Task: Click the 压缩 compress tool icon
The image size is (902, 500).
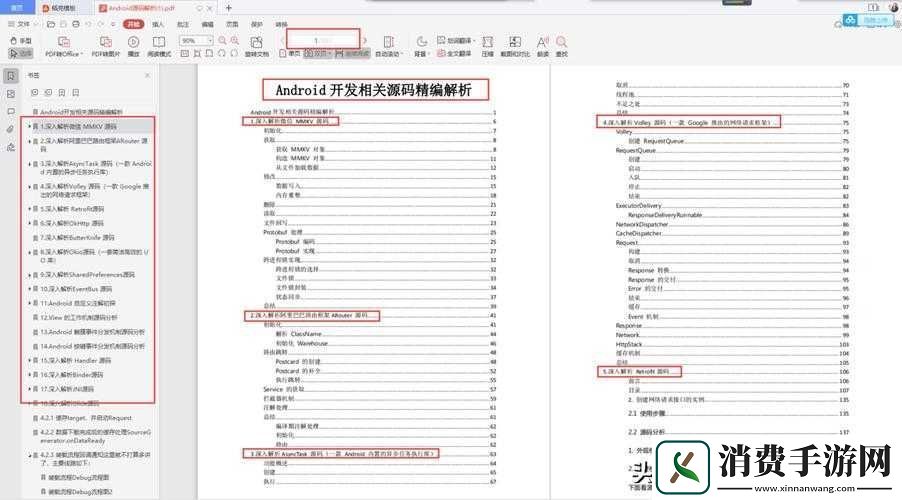Action: tap(488, 44)
